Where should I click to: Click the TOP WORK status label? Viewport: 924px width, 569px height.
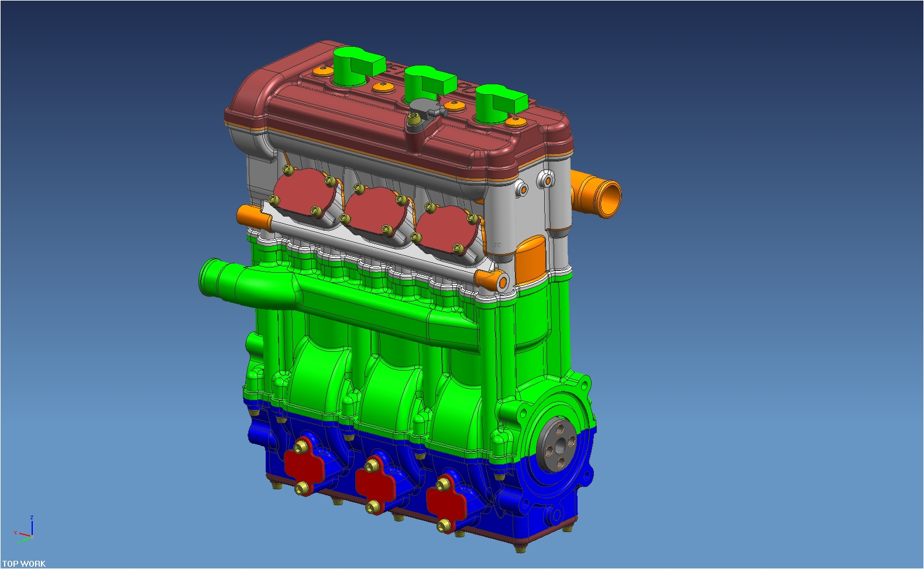pyautogui.click(x=24, y=563)
